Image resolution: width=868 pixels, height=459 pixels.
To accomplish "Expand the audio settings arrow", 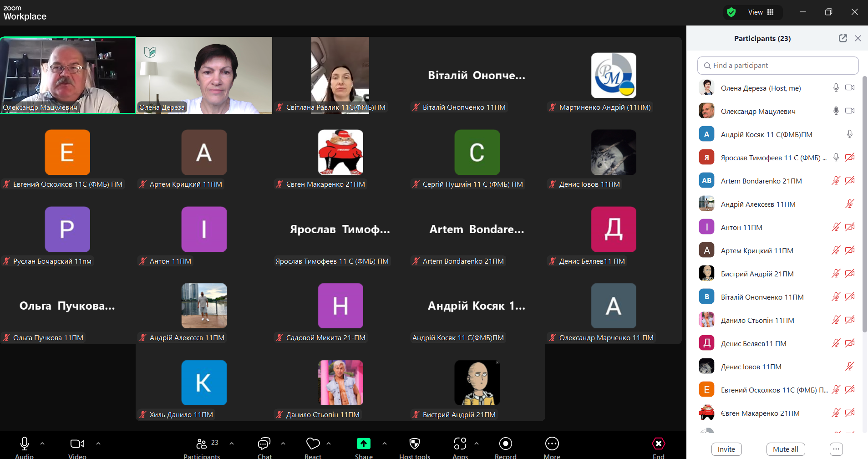I will click(42, 443).
